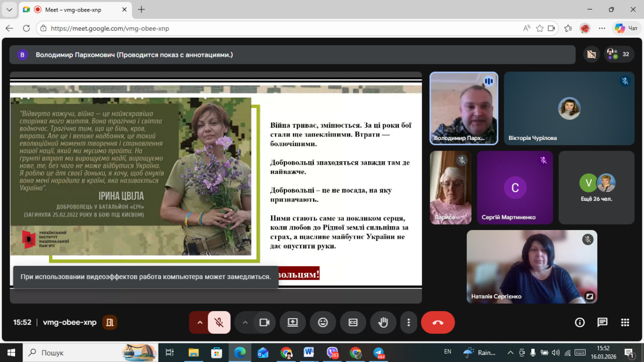This screenshot has width=644, height=362.
Task: Open a new browser tab
Action: tap(141, 10)
